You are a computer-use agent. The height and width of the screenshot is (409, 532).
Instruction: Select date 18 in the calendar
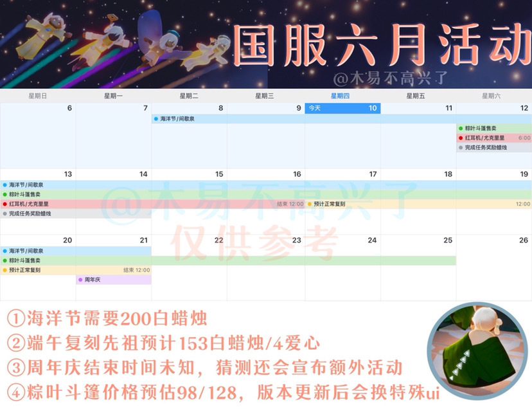(x=448, y=174)
